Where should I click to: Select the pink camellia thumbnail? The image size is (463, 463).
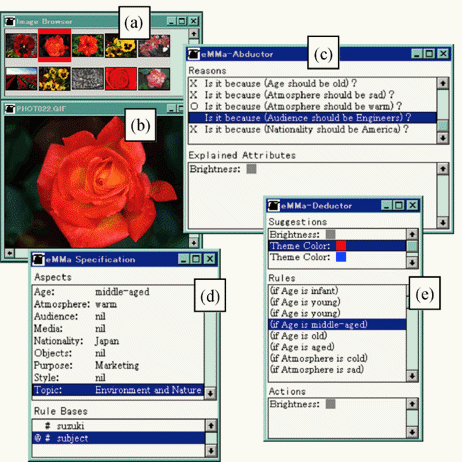tap(154, 79)
